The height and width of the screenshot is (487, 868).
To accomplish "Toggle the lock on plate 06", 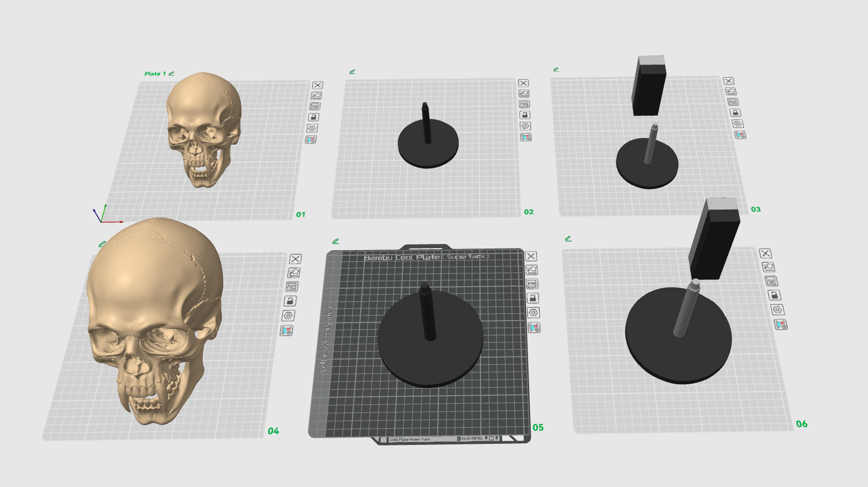I will 774,295.
